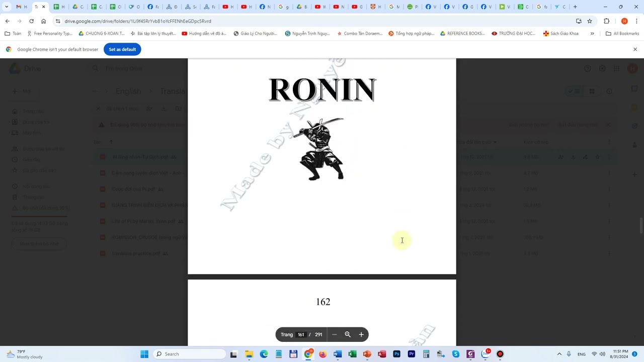Open the Chrome profile avatar
Viewport: 644px width, 362px height.
(624, 21)
